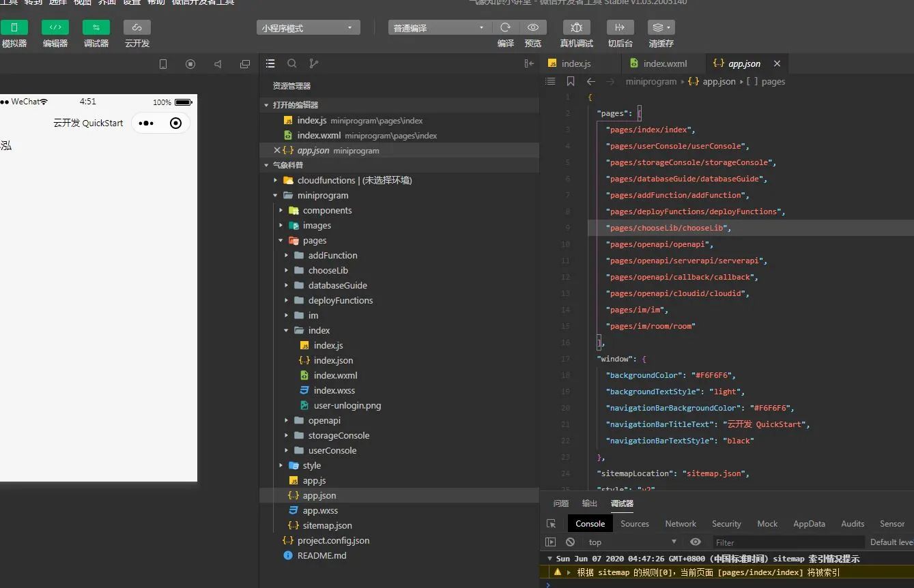Click the real device debugging icon

[577, 27]
